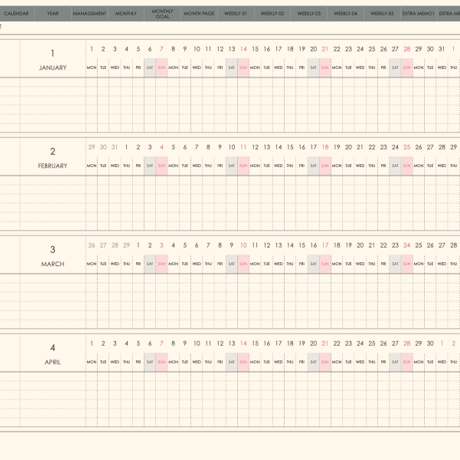
Task: Select date 14 in the April row
Action: coord(243,343)
